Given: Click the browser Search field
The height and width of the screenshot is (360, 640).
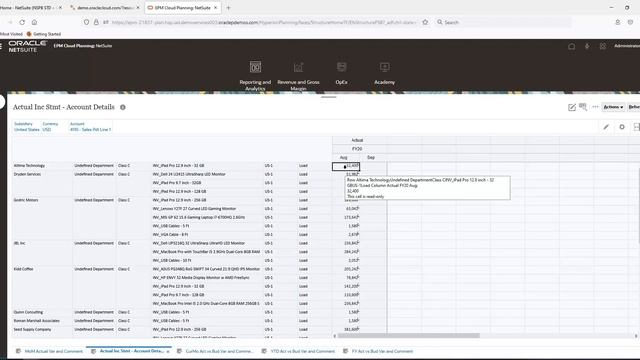Looking at the screenshot, I should point(503,22).
